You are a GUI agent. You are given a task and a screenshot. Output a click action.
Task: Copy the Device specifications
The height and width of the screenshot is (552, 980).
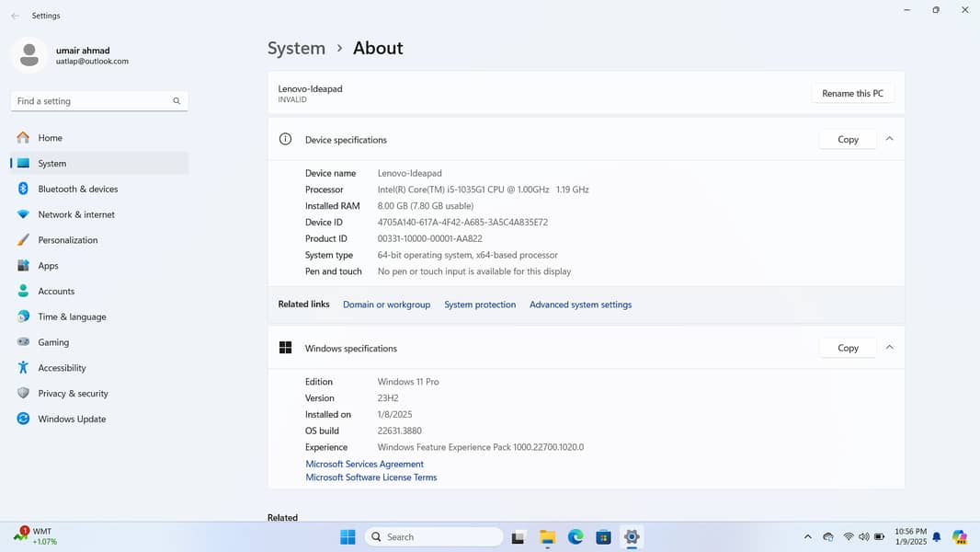(x=848, y=140)
